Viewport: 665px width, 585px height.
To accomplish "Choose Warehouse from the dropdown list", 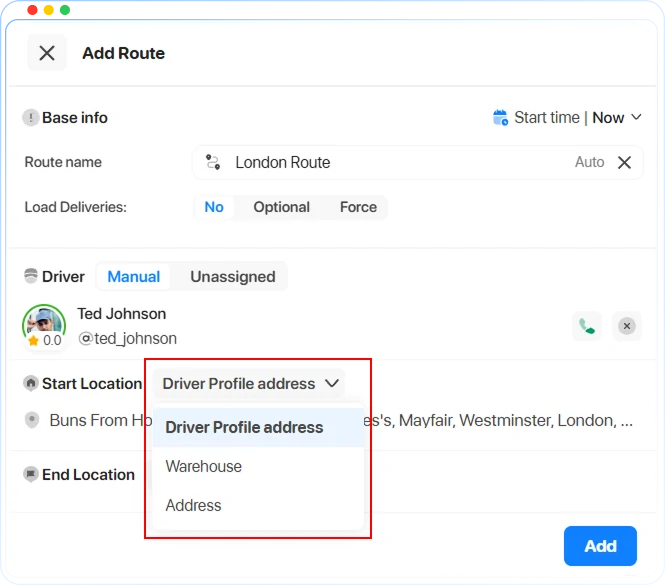I will pos(258,466).
